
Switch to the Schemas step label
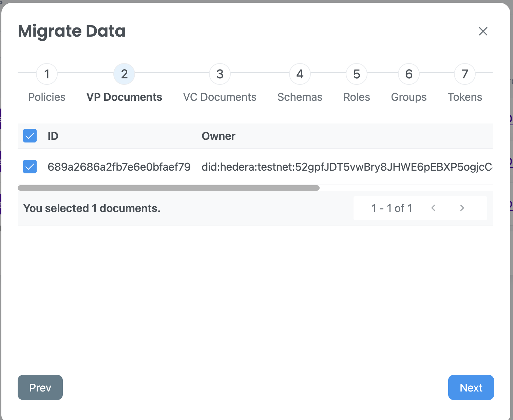pos(300,97)
